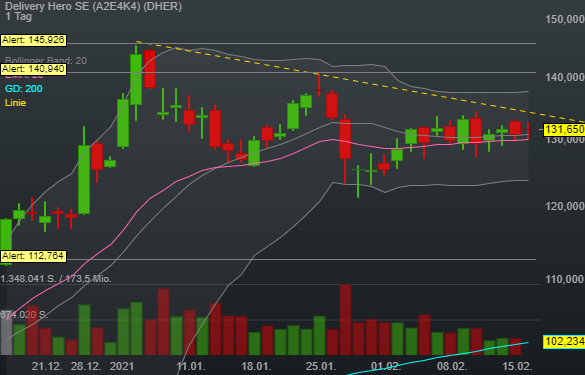The image size is (585, 375).
Task: Select the 18.01. date on the time axis
Action: [x=256, y=366]
